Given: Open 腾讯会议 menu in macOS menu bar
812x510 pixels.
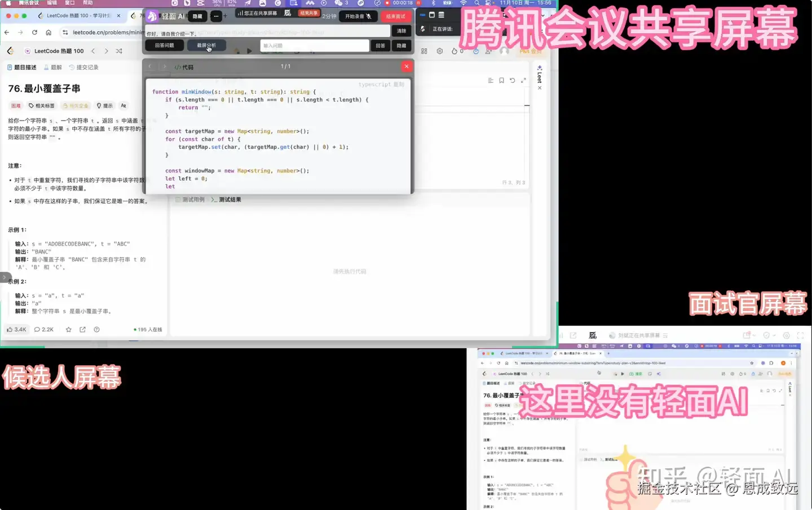Looking at the screenshot, I should coord(29,3).
